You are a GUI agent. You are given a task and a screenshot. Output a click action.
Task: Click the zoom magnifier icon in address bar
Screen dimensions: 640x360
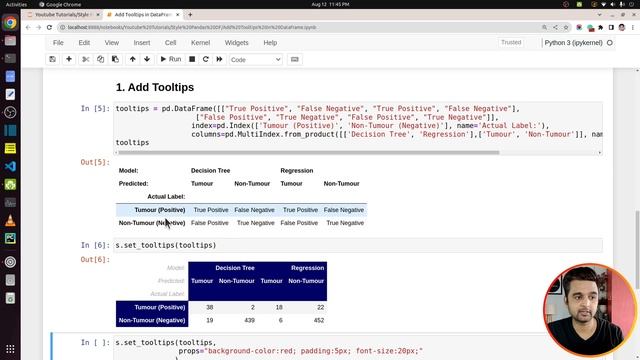(544, 27)
